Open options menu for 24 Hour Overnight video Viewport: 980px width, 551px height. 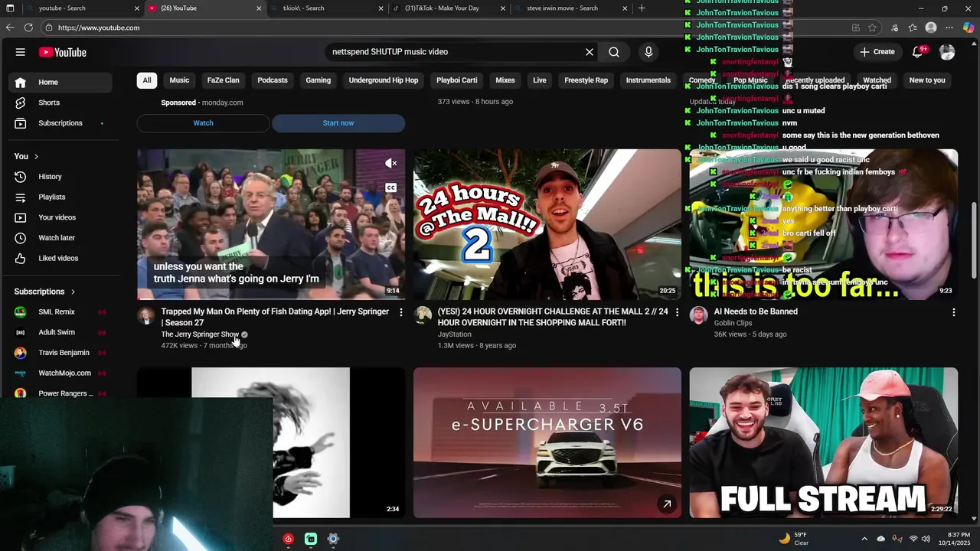tap(677, 312)
